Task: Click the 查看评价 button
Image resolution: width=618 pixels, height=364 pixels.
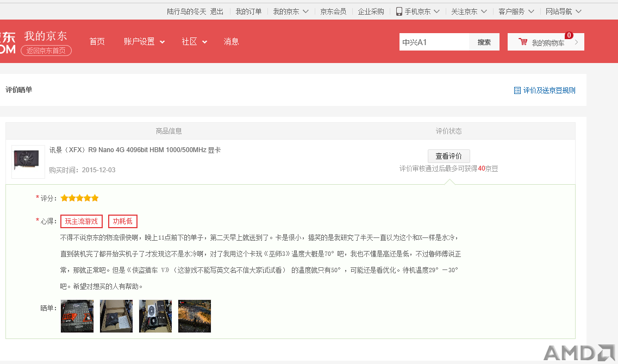Action: pyautogui.click(x=448, y=156)
